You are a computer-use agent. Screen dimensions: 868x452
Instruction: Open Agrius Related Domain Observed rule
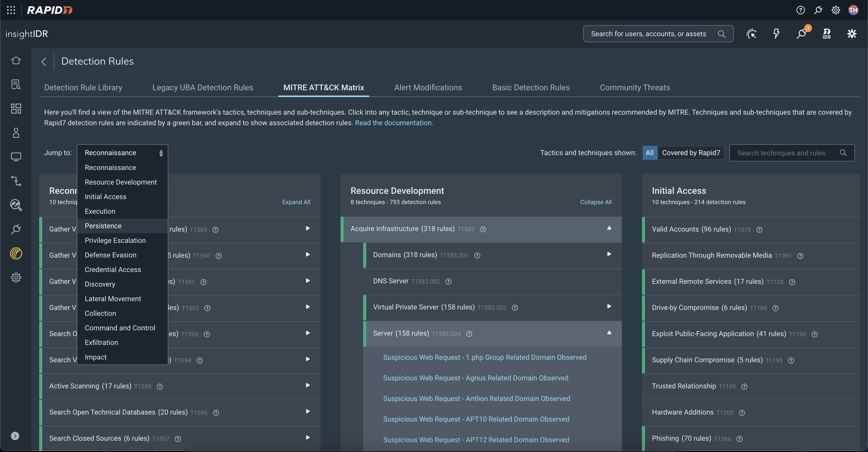(475, 378)
